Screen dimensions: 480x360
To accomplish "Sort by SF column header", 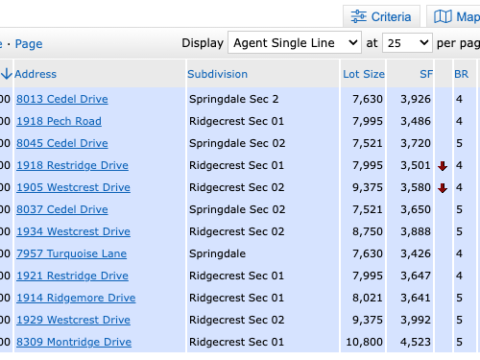I will 426,74.
